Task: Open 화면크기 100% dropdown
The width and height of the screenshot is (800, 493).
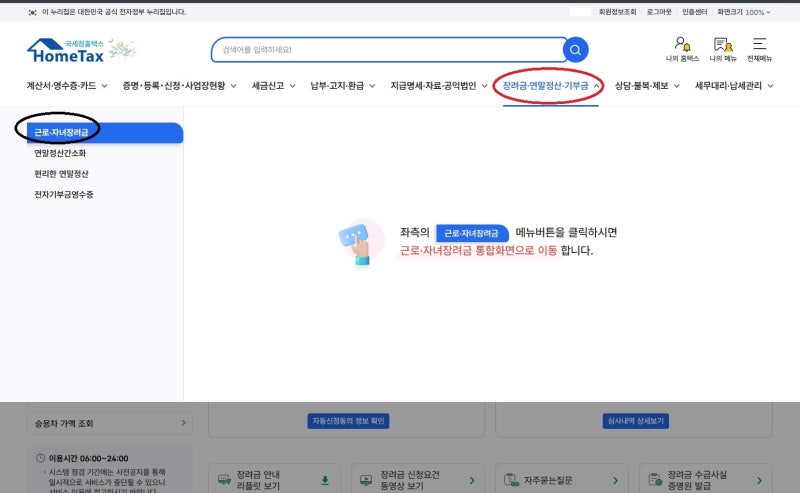Action: [744, 12]
